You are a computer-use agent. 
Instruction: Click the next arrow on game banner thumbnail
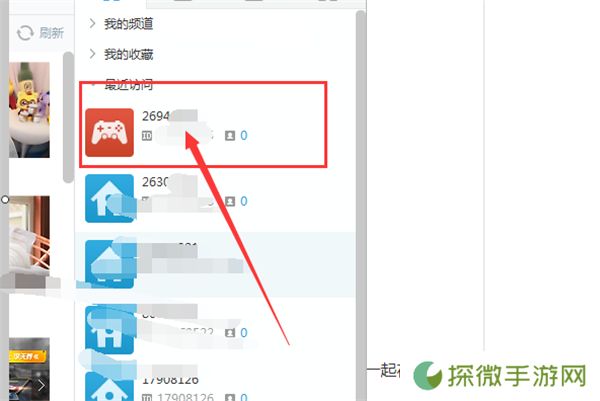tap(41, 386)
